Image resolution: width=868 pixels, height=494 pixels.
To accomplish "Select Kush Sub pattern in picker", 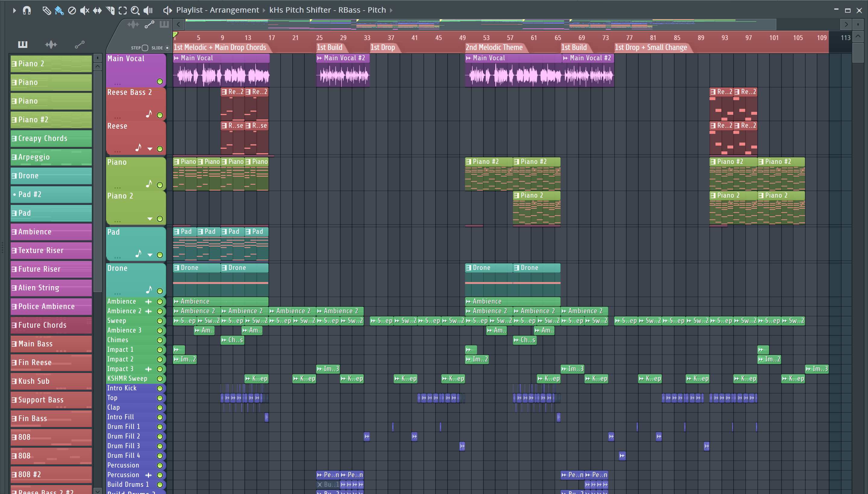I will (51, 381).
